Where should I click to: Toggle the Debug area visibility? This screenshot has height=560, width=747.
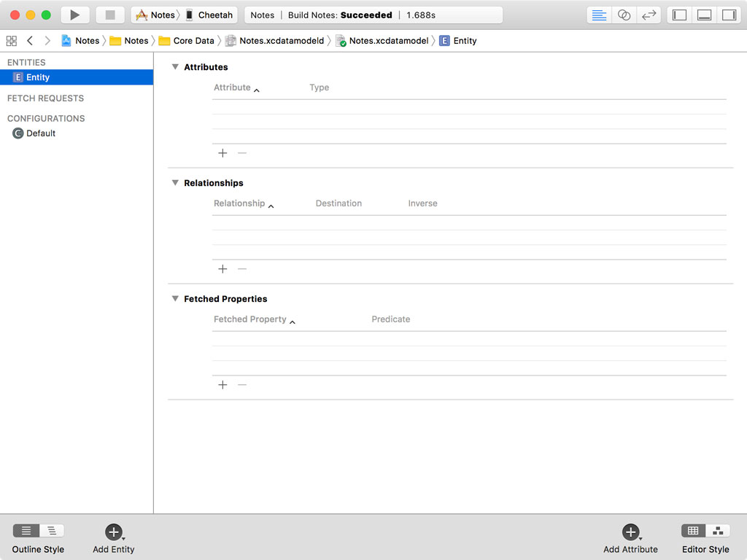point(704,15)
